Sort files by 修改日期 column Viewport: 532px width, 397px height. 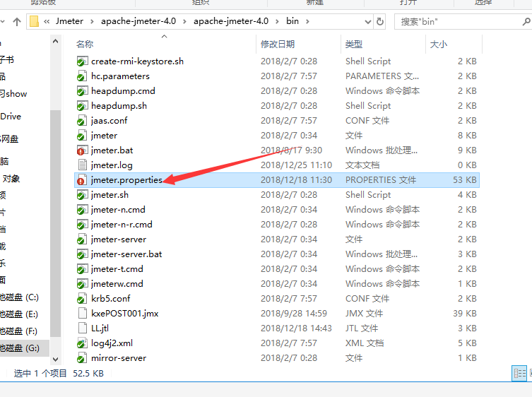click(x=278, y=45)
